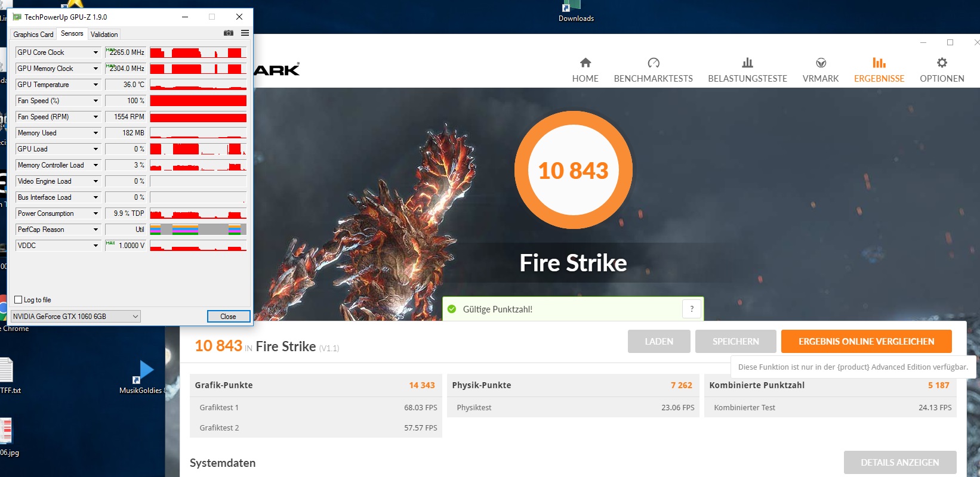Click ERGEBNIS ONLINE VERGLEICHEN button
This screenshot has height=477, width=980.
(867, 342)
